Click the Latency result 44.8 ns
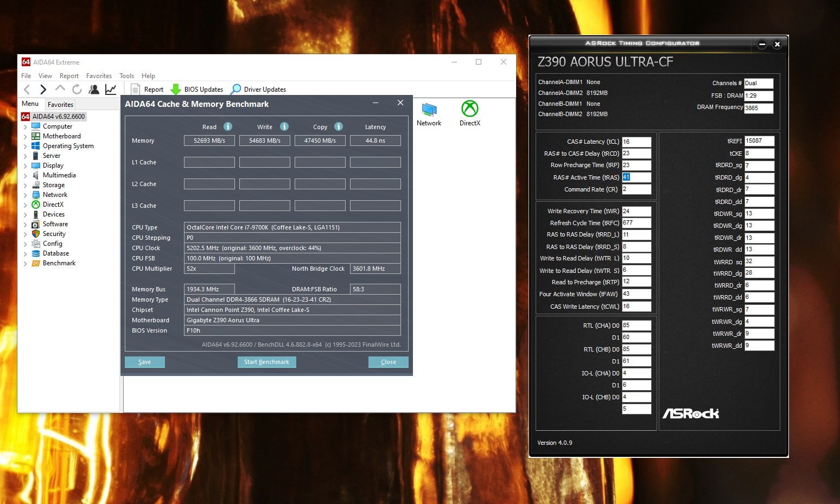Image resolution: width=840 pixels, height=504 pixels. [376, 141]
